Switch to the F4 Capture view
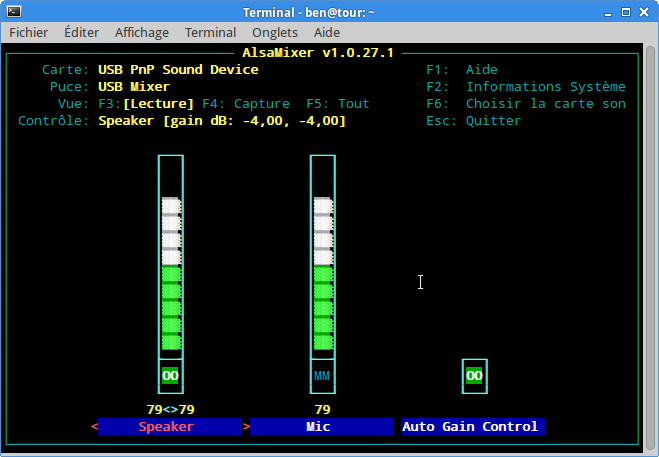659x457 pixels. point(246,103)
